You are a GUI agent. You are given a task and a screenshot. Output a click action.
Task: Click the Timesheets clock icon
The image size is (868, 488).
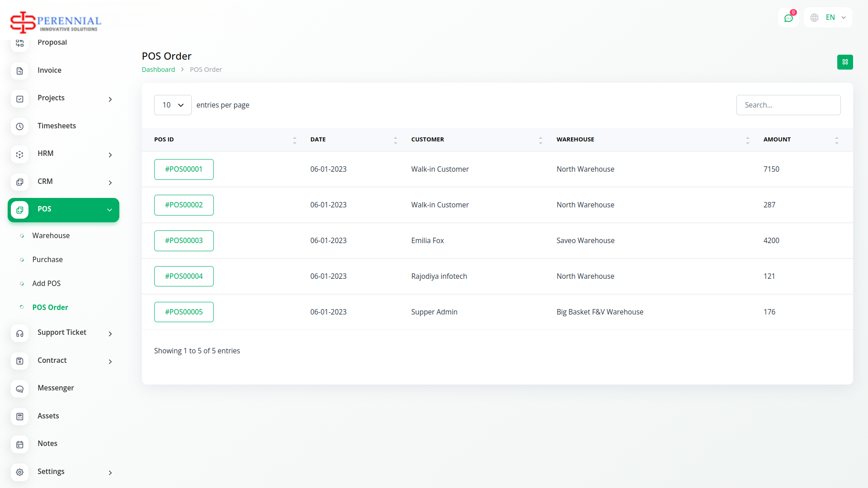[19, 127]
